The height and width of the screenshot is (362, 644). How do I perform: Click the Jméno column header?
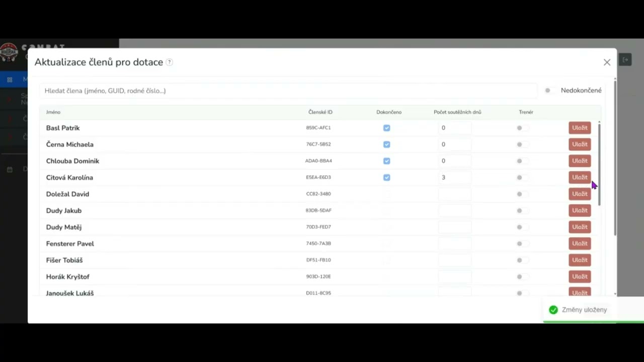[53, 112]
